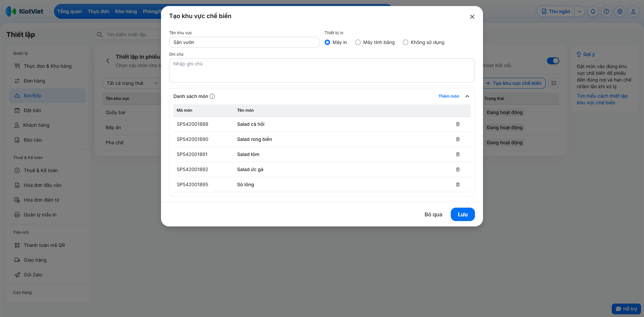Delete Salad cá hồi from dish list

click(x=458, y=124)
